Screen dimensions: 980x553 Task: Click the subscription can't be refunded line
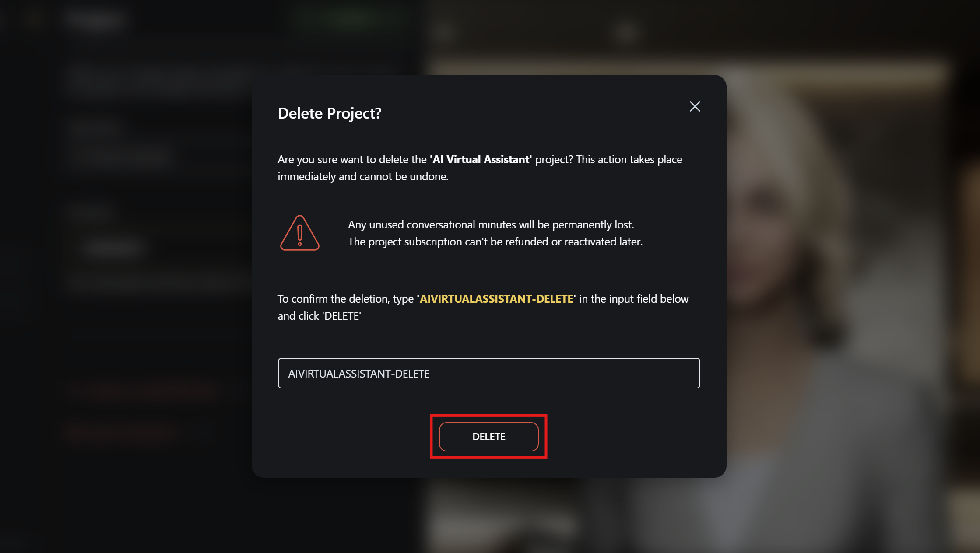coord(495,241)
